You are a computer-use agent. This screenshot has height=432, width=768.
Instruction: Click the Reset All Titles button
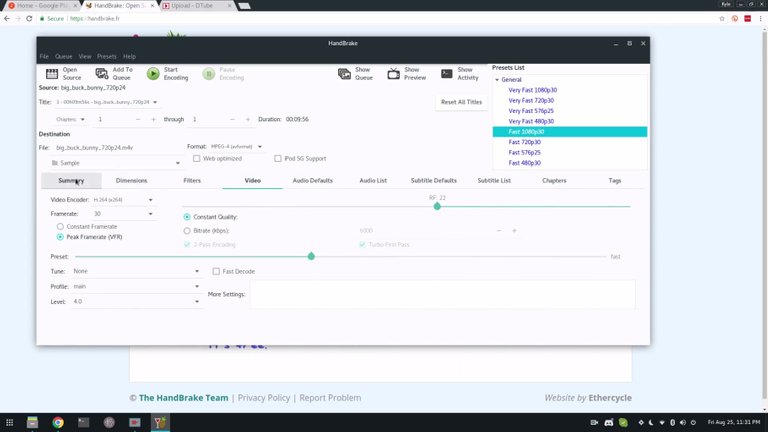coord(461,102)
